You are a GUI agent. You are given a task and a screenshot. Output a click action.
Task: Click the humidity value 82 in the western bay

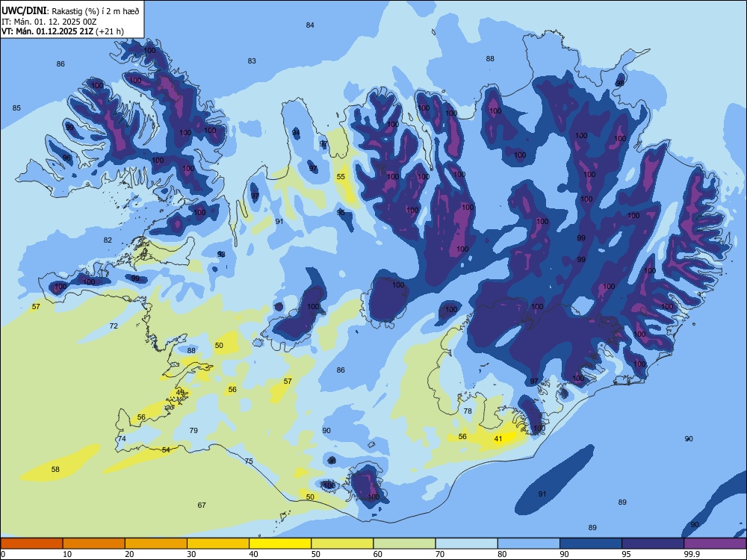[x=108, y=240]
